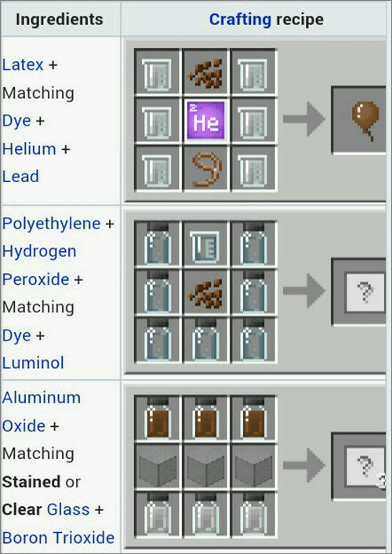392x554 pixels.
Task: Click the Lead rope icon in first recipe
Action: pyautogui.click(x=206, y=169)
